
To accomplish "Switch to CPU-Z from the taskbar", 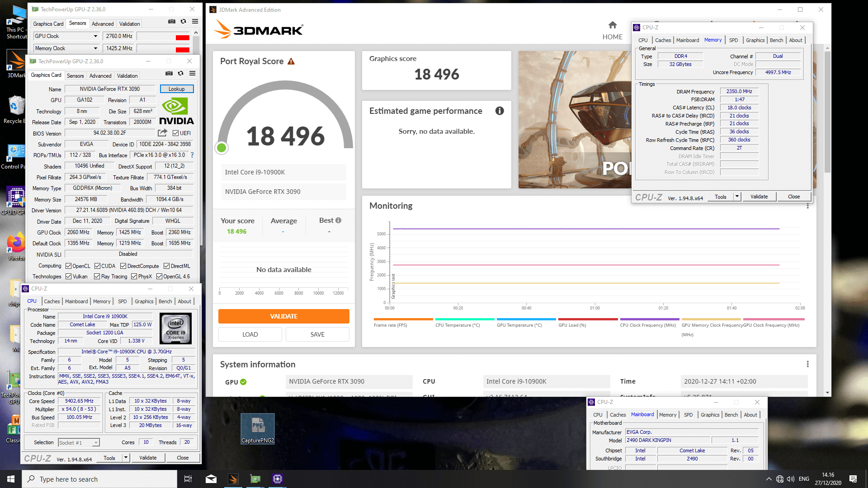I will (x=278, y=479).
